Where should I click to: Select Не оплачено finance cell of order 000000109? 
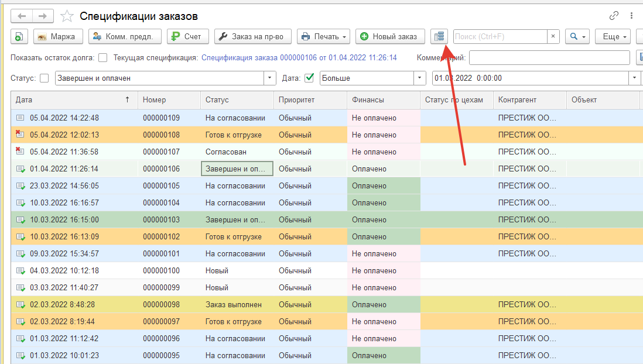tap(384, 118)
